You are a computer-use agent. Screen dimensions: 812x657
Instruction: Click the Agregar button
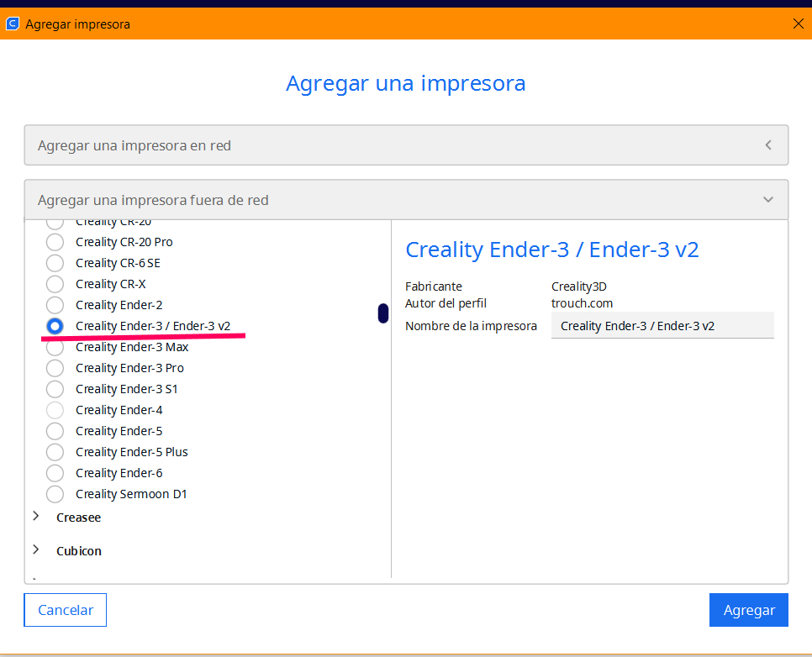tap(749, 610)
